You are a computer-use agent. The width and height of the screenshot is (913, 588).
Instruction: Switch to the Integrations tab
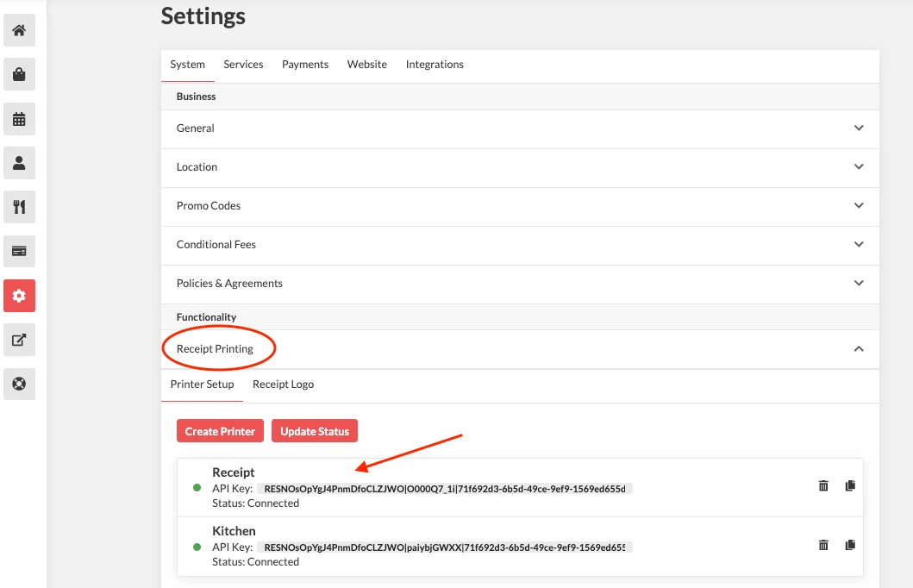coord(435,65)
